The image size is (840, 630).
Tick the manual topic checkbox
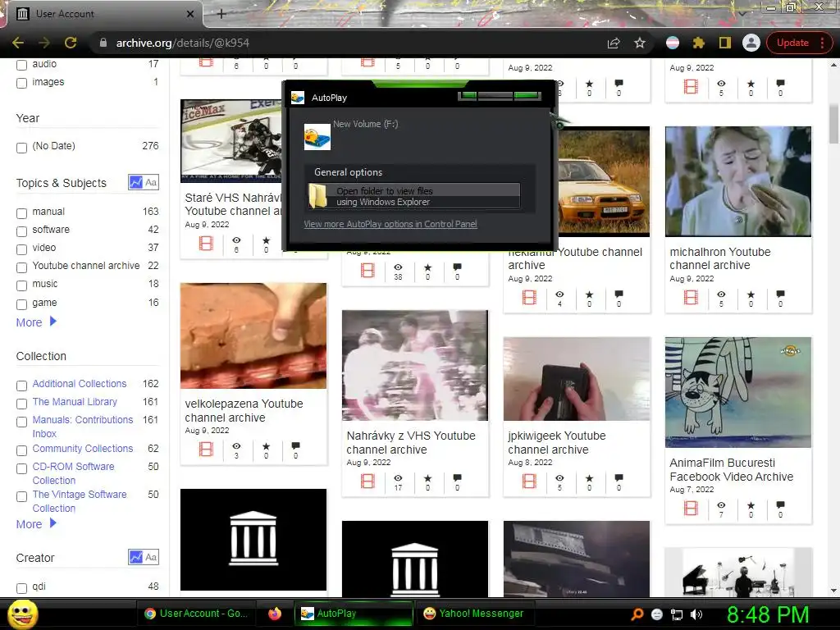[21, 213]
